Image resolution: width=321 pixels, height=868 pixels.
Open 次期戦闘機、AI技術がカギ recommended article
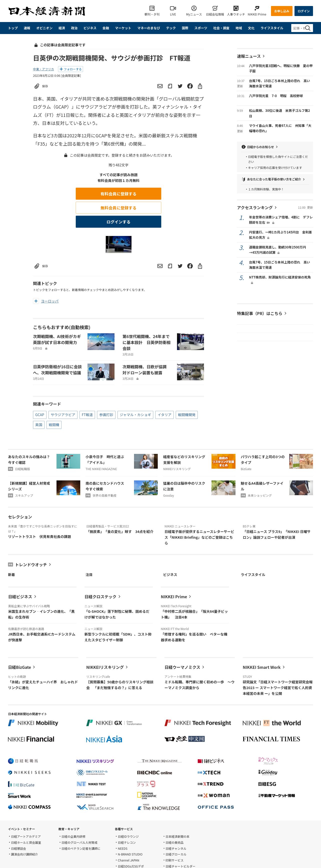57,339
